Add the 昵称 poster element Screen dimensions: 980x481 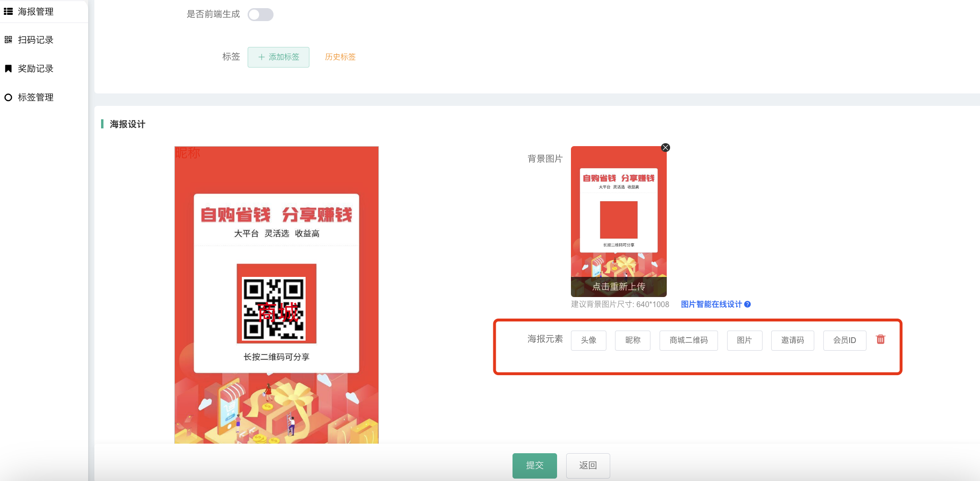633,340
